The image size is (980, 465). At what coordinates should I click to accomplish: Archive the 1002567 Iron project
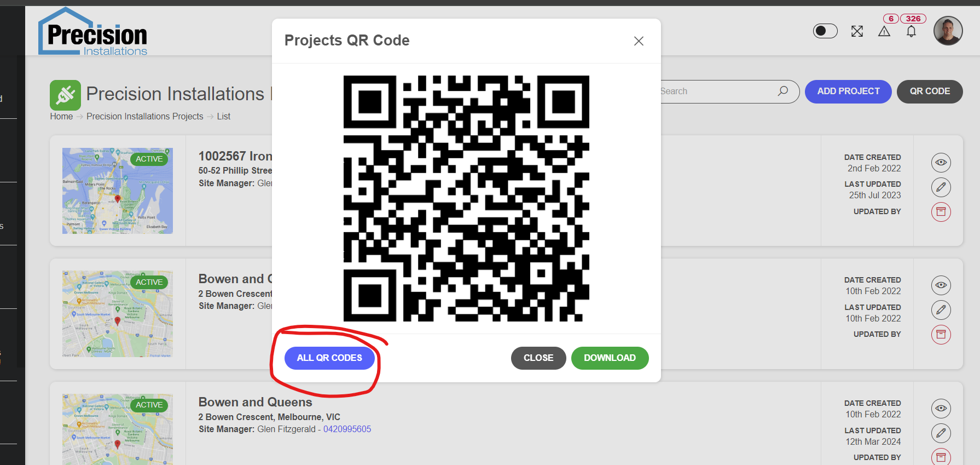[x=941, y=211]
